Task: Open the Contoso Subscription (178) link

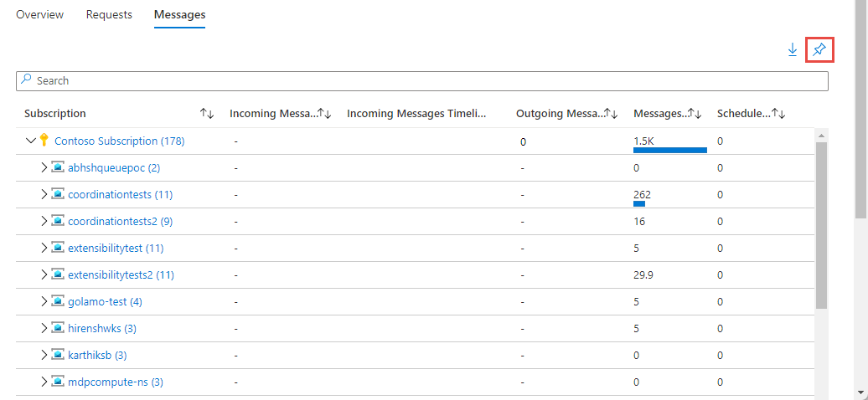Action: point(119,141)
